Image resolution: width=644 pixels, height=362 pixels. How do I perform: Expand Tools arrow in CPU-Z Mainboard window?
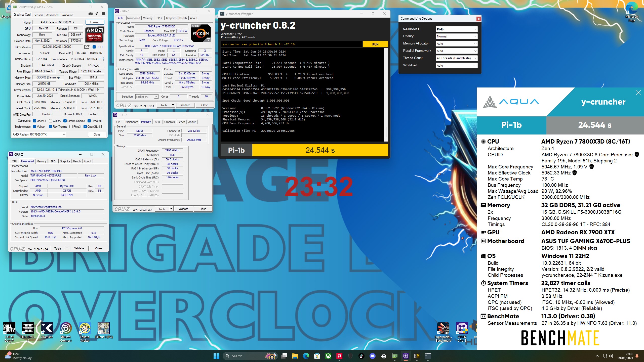pyautogui.click(x=67, y=248)
